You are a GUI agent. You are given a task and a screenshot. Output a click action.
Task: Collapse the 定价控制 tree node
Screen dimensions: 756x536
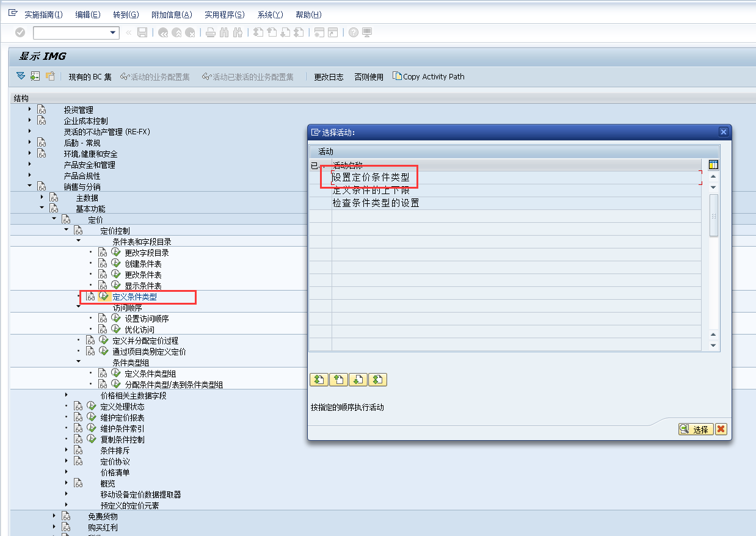[65, 230]
